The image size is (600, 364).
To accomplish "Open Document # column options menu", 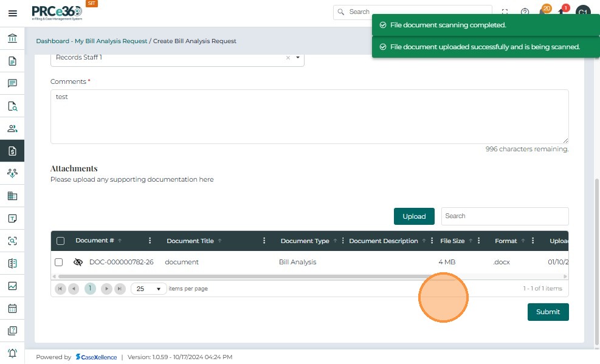I will pos(150,241).
